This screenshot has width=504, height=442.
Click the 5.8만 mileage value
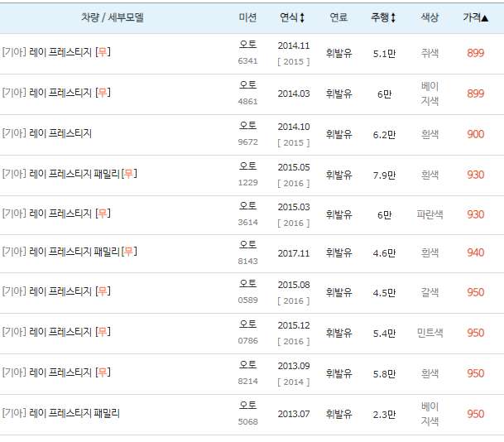pos(384,374)
